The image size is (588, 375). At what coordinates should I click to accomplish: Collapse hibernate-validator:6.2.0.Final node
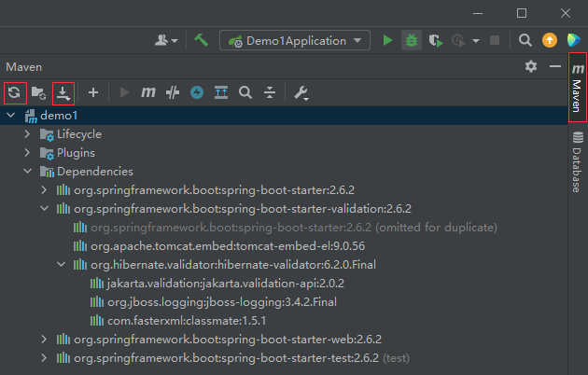tap(61, 265)
